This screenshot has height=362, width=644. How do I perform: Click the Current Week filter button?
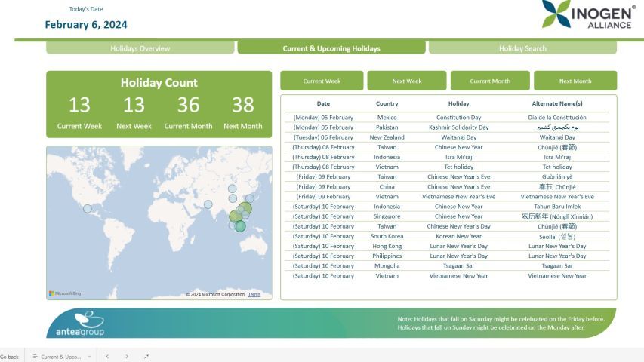322,81
